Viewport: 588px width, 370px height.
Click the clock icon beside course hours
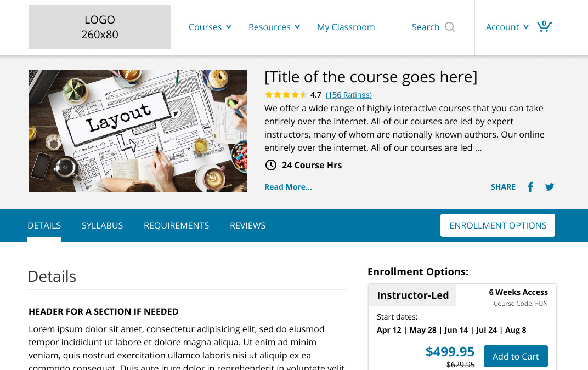pos(270,165)
